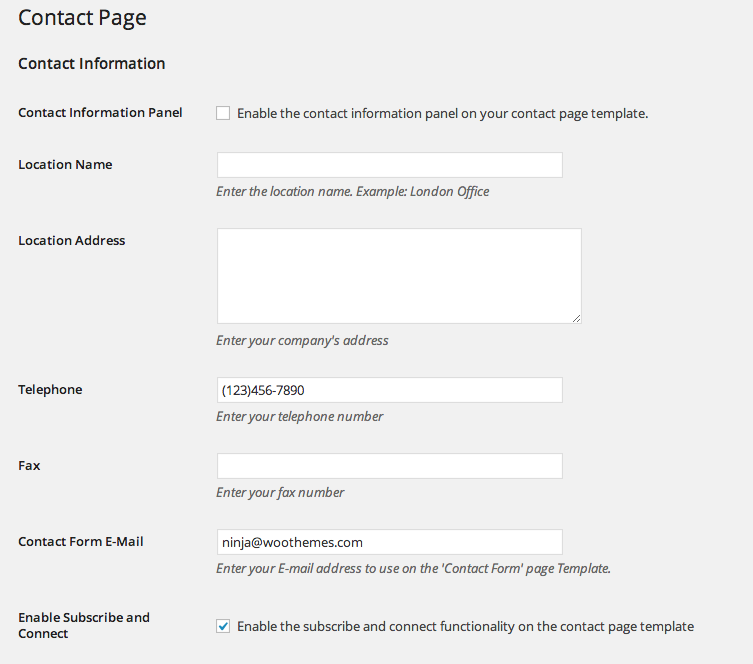Click the 'Fax' row label
This screenshot has height=664, width=753.
pos(29,466)
